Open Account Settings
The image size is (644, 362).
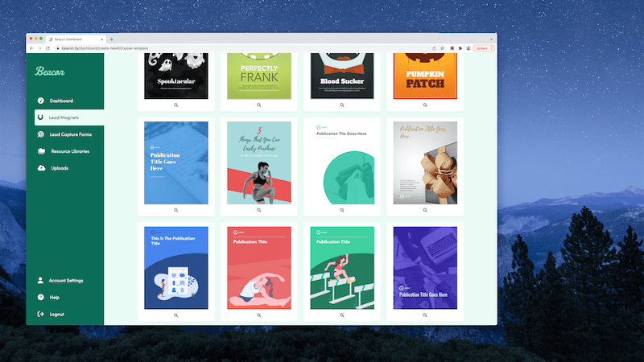coord(66,281)
